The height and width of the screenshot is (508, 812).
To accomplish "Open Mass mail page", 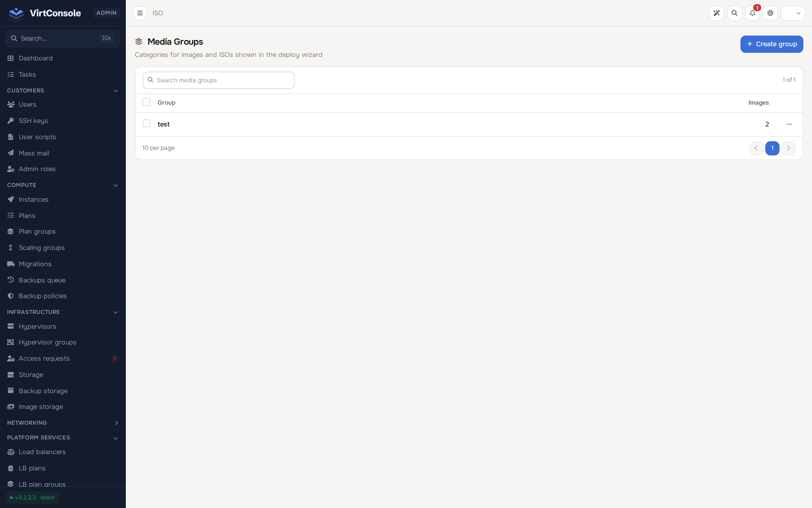I will tap(63, 153).
